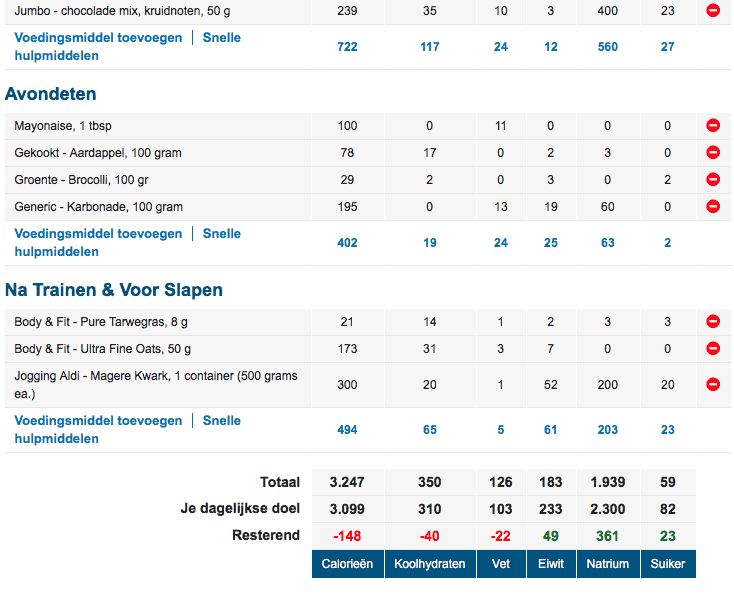Click the Suiker column footer

[x=668, y=564]
